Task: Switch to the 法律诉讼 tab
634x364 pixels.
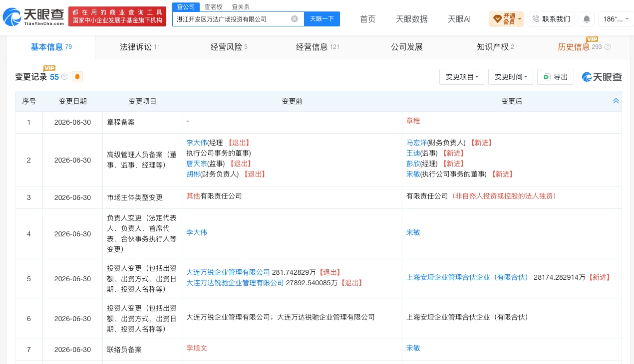Action: coord(140,47)
